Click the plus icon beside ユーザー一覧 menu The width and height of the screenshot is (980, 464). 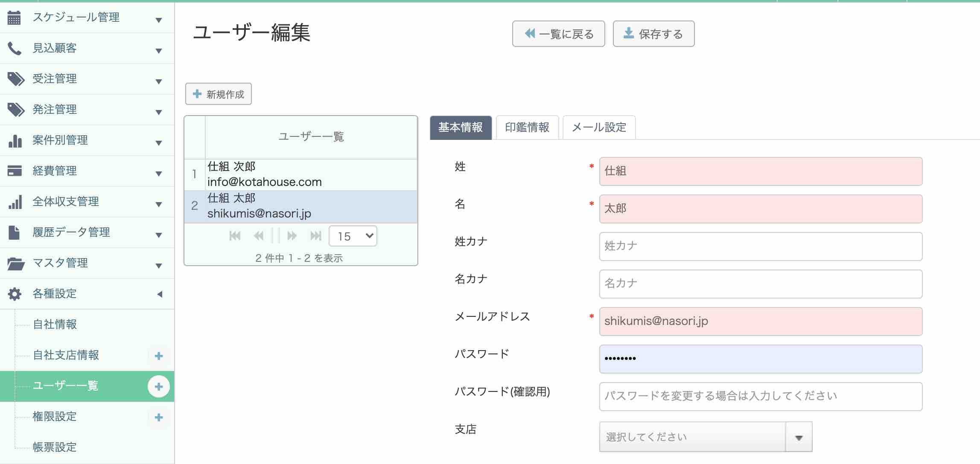(159, 386)
